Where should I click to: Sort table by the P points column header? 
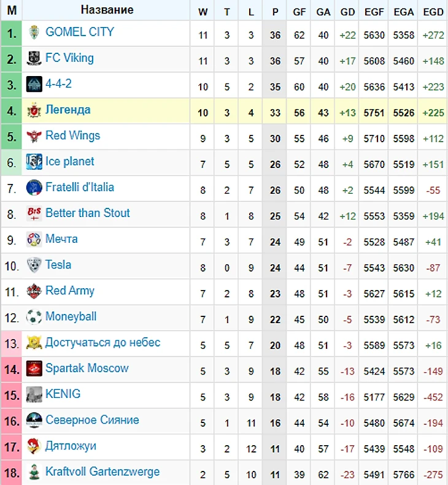click(x=275, y=12)
